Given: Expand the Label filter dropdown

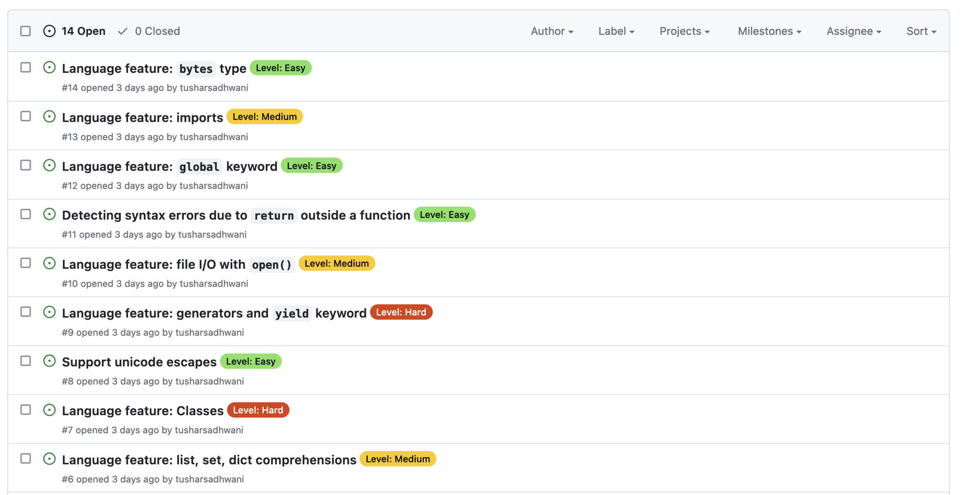Looking at the screenshot, I should 616,31.
